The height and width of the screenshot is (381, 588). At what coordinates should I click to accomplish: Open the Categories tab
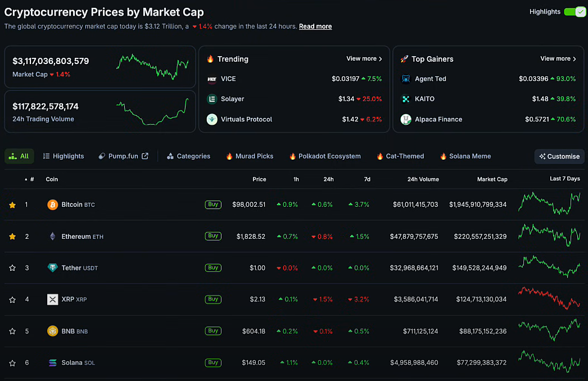coord(188,156)
